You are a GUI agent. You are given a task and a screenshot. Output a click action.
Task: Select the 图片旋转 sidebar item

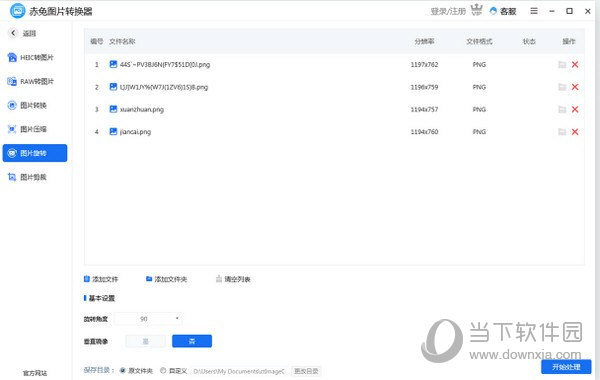(x=35, y=153)
